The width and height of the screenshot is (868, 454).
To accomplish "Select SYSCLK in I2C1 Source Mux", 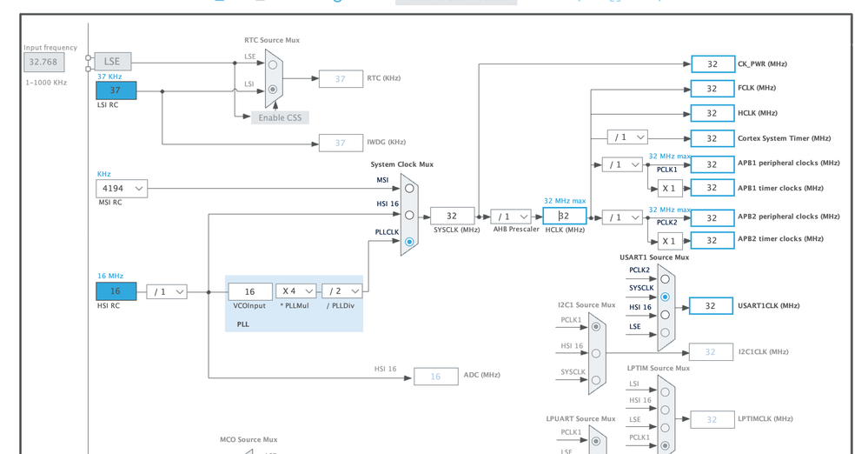I will (x=596, y=380).
